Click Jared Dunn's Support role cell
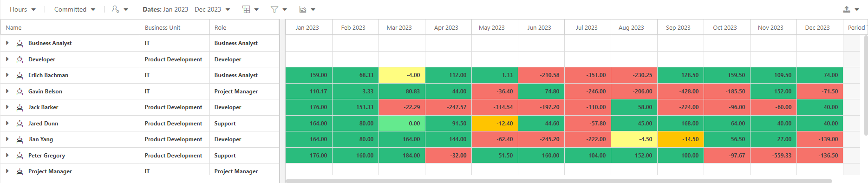Image resolution: width=868 pixels, height=183 pixels. click(244, 124)
